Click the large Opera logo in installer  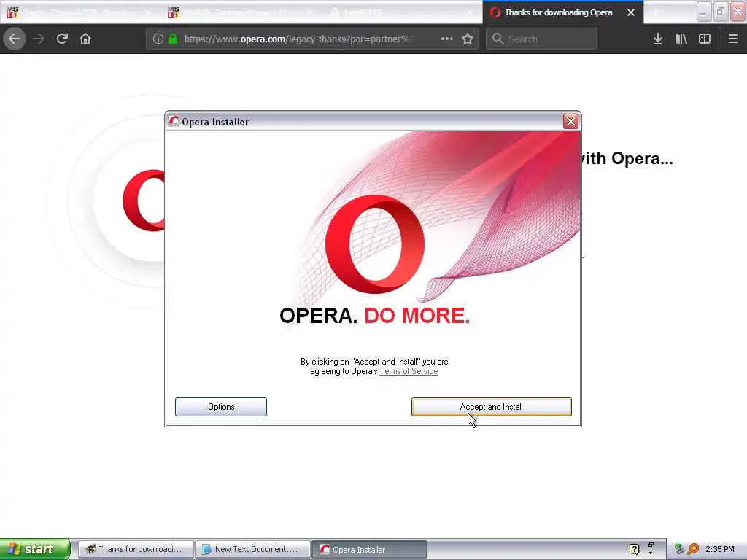375,244
